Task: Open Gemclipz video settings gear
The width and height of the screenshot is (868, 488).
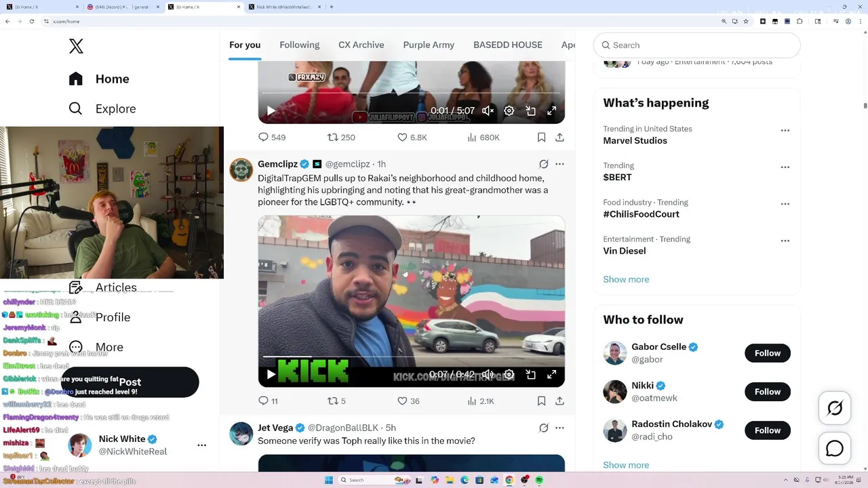Action: coord(509,374)
